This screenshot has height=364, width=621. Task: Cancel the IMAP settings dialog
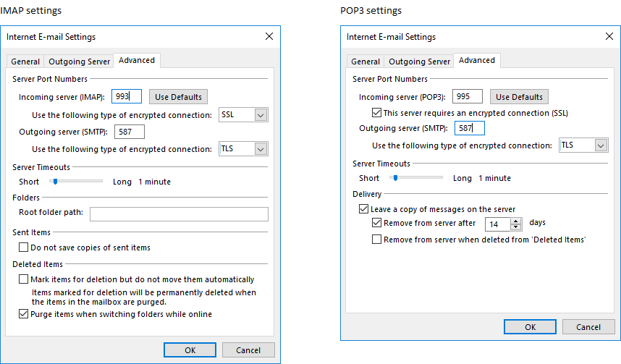pyautogui.click(x=248, y=350)
